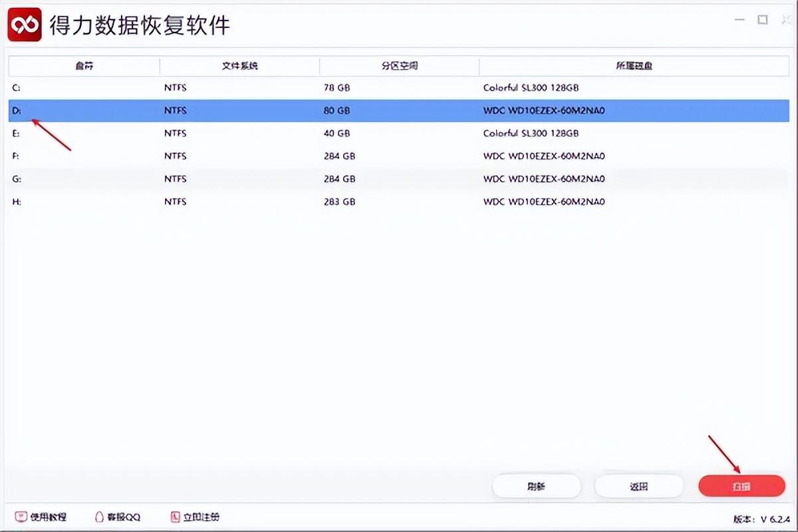Click NTFS in the D: row
Viewport: 798px width, 532px height.
pos(175,111)
